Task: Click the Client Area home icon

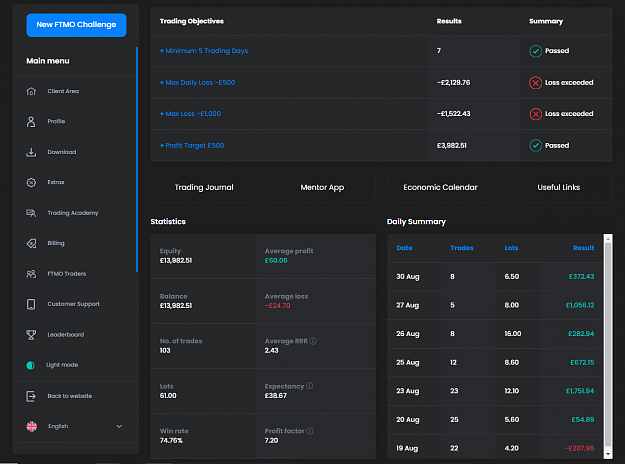Action: (31, 91)
